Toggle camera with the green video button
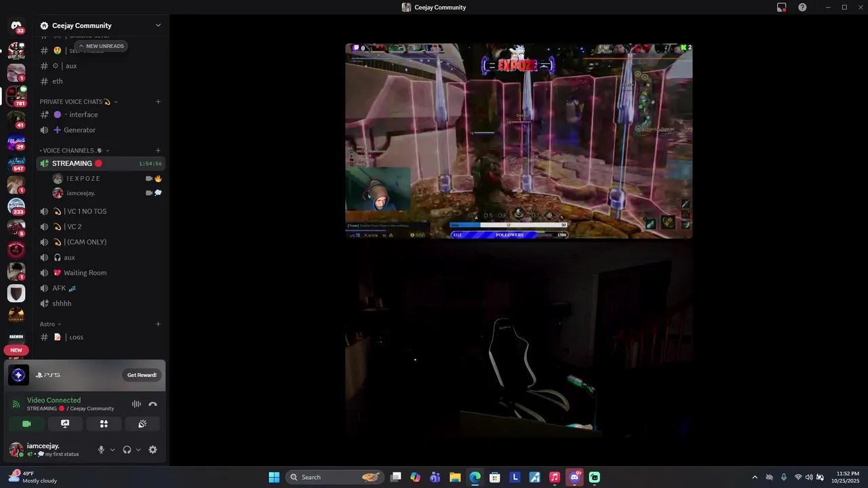868x488 pixels. 26,424
